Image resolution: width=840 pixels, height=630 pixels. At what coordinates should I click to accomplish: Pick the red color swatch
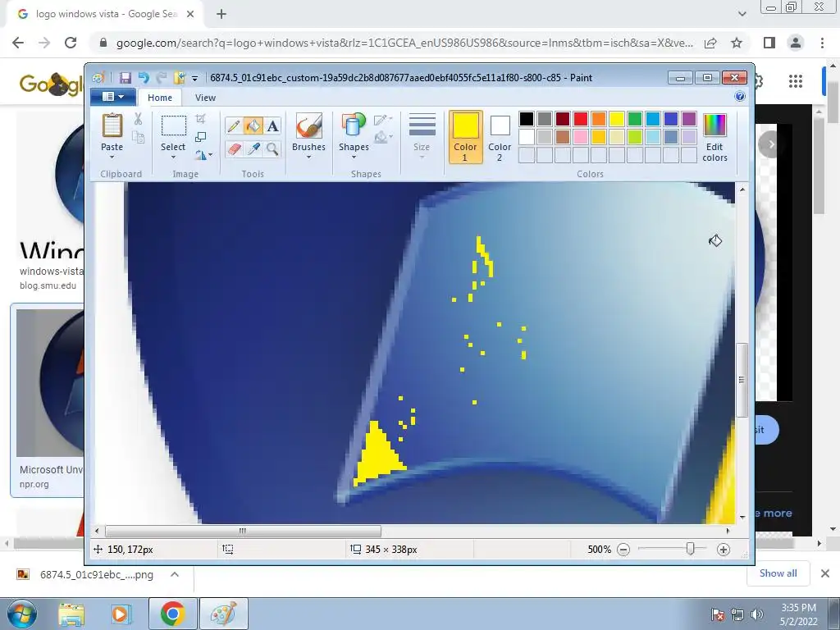581,119
